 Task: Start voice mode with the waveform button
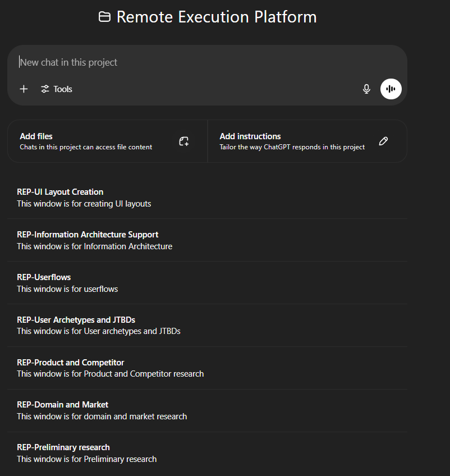coord(391,89)
